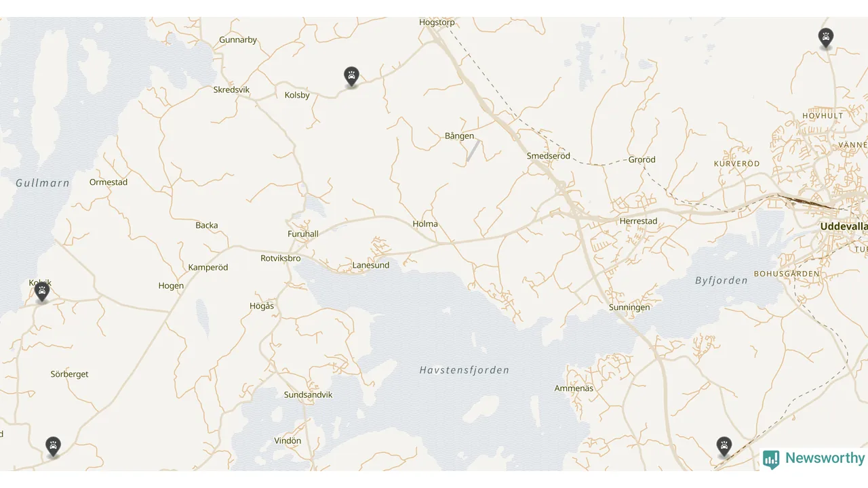This screenshot has width=868, height=488.
Task: Select the car marker south of Ammenäs
Action: tap(724, 447)
